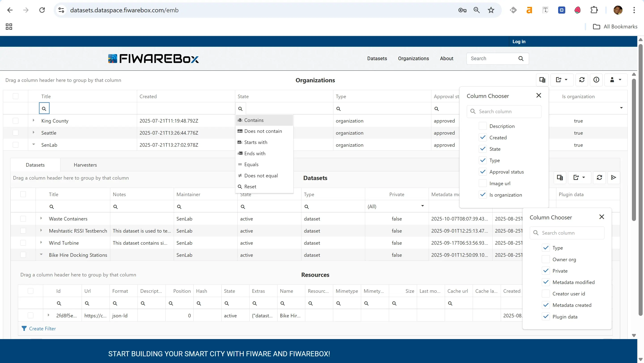Click the Log in link
The width and height of the screenshot is (644, 363).
pos(519,42)
